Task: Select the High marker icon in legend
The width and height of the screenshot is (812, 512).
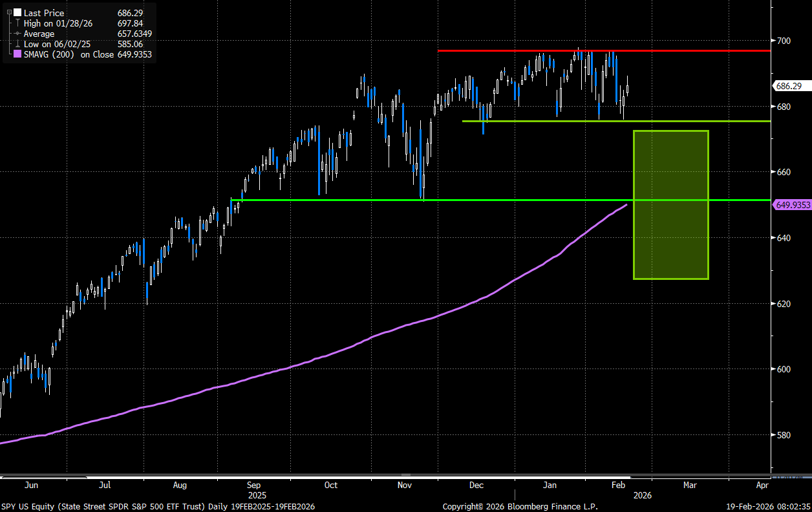Action: click(17, 23)
